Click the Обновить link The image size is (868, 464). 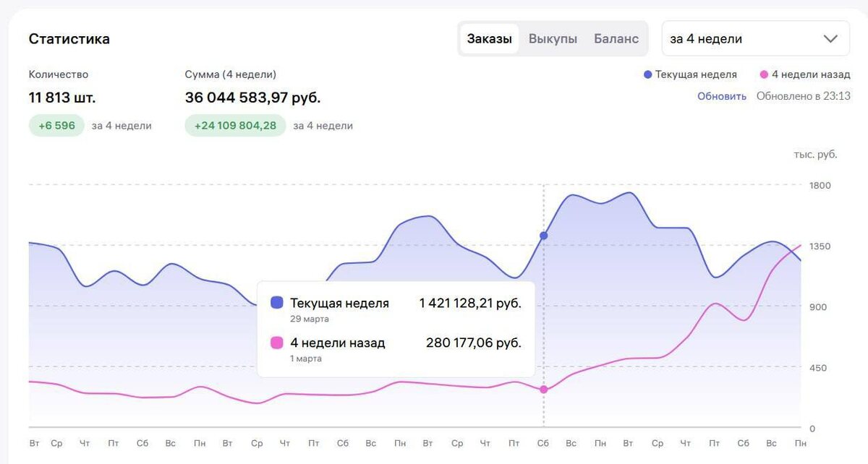[722, 96]
